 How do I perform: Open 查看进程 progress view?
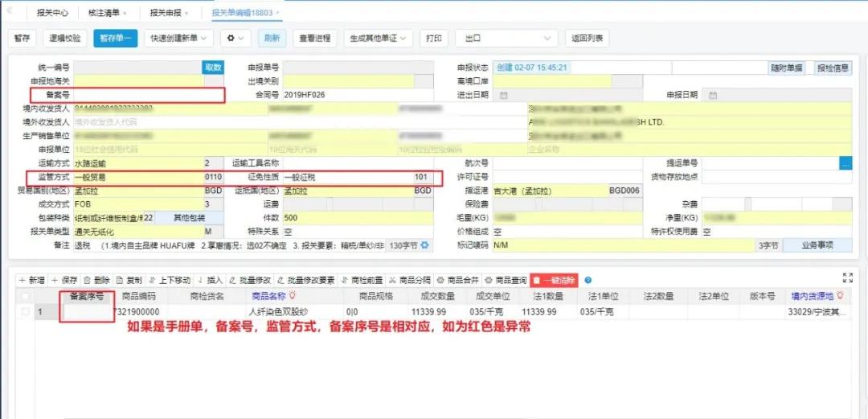click(x=315, y=39)
